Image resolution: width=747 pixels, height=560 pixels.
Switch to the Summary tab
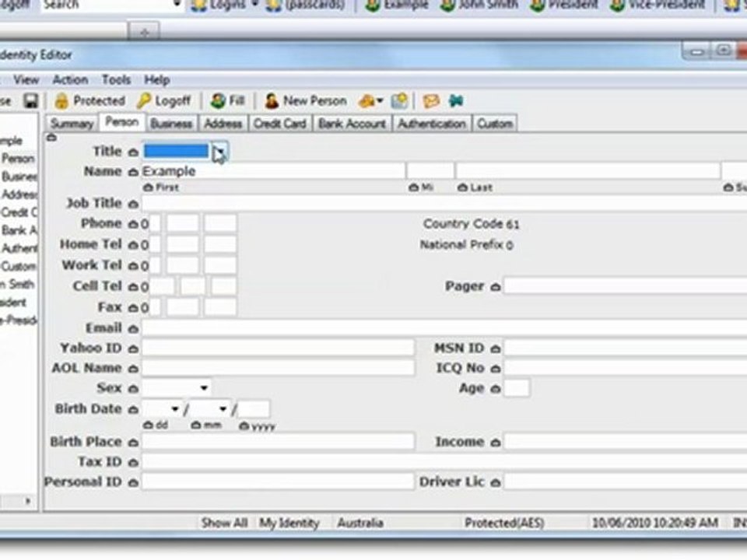72,124
